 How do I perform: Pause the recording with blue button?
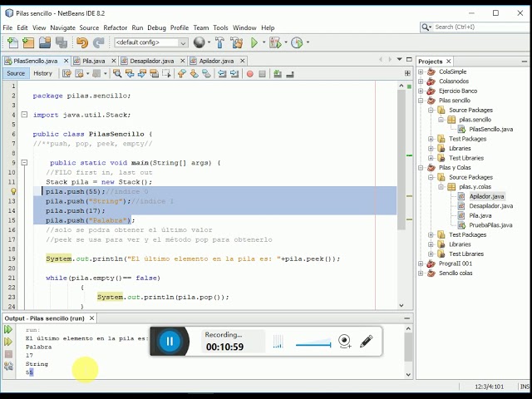click(170, 341)
